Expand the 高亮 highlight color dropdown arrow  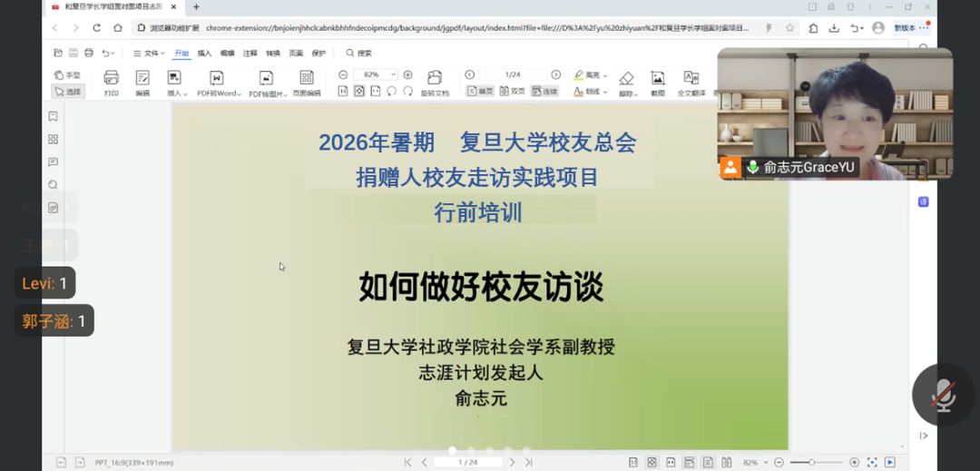pos(605,75)
